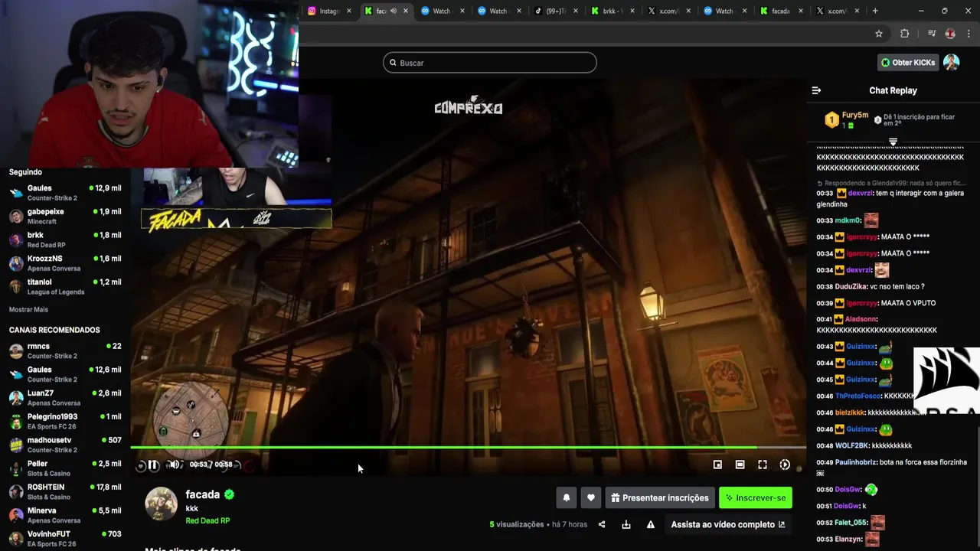
Task: Collapse the Chat Replay panel
Action: tap(816, 90)
